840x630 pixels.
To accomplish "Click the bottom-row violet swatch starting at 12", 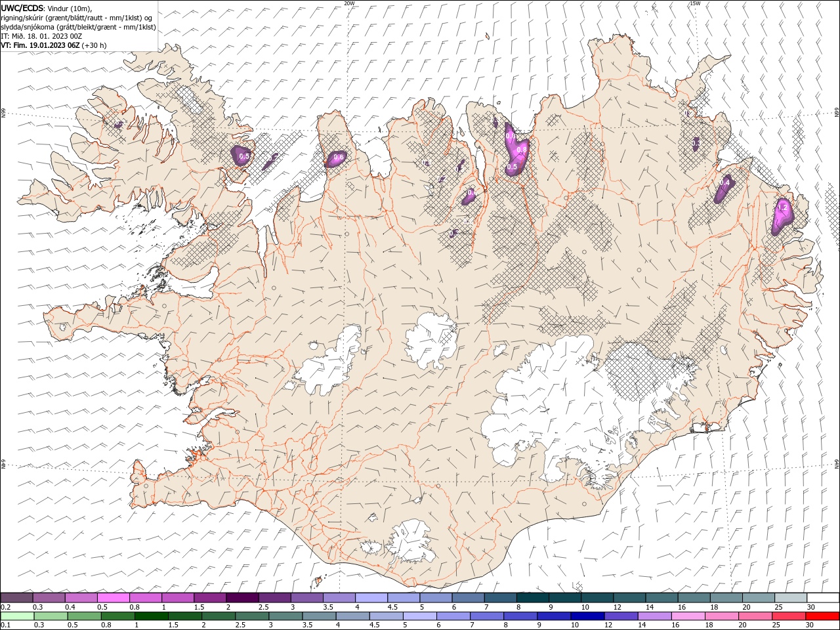I will (621, 616).
